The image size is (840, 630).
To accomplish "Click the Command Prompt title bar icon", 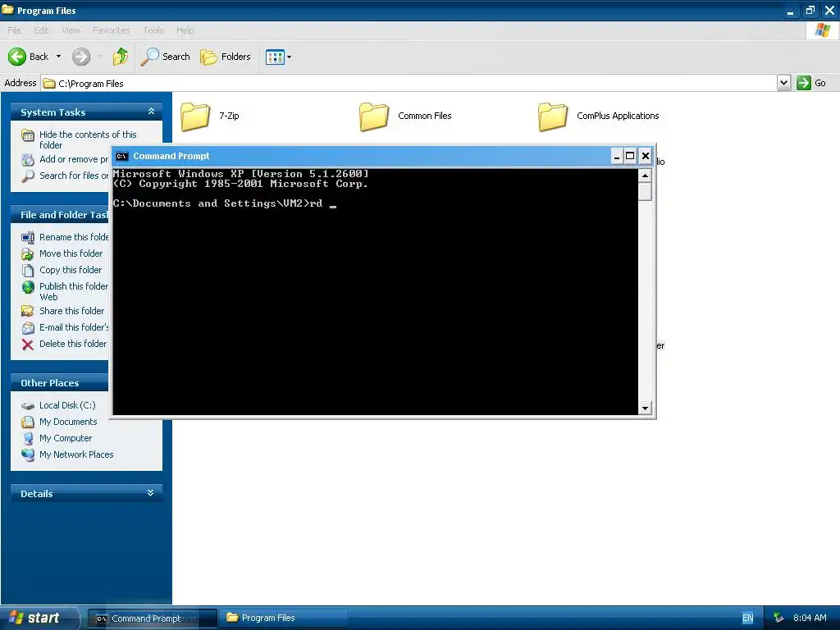I will (121, 156).
